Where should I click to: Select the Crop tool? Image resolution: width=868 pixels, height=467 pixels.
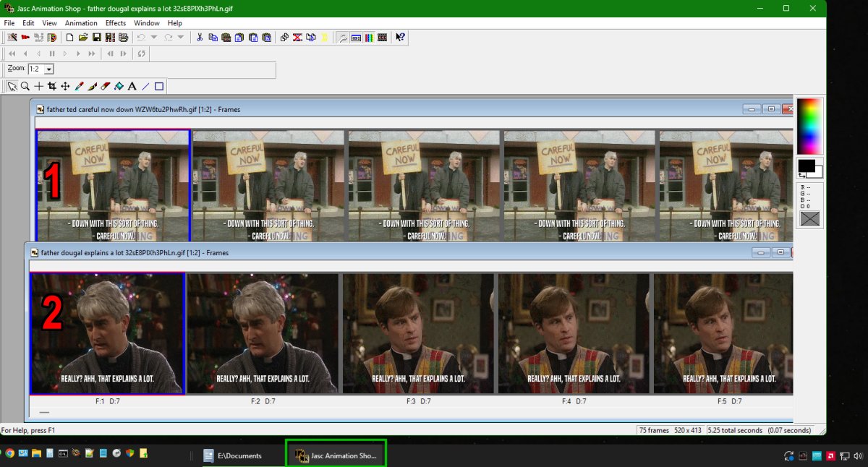tap(52, 86)
